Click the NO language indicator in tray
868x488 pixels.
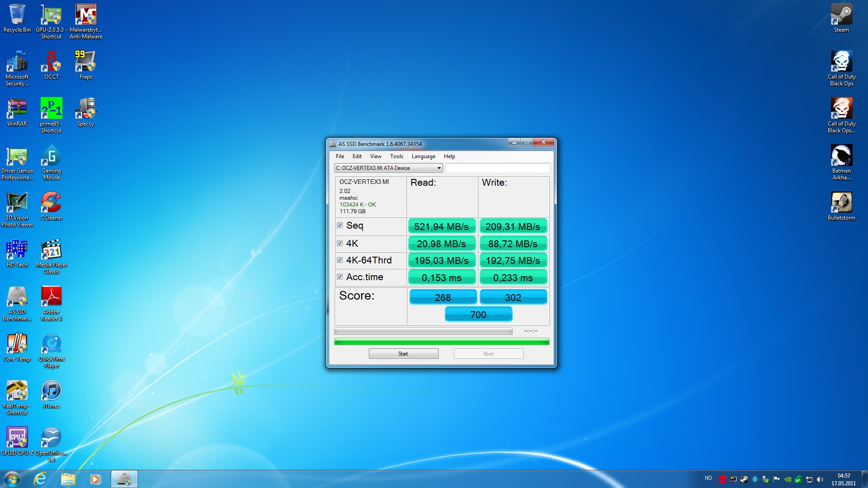click(x=708, y=478)
